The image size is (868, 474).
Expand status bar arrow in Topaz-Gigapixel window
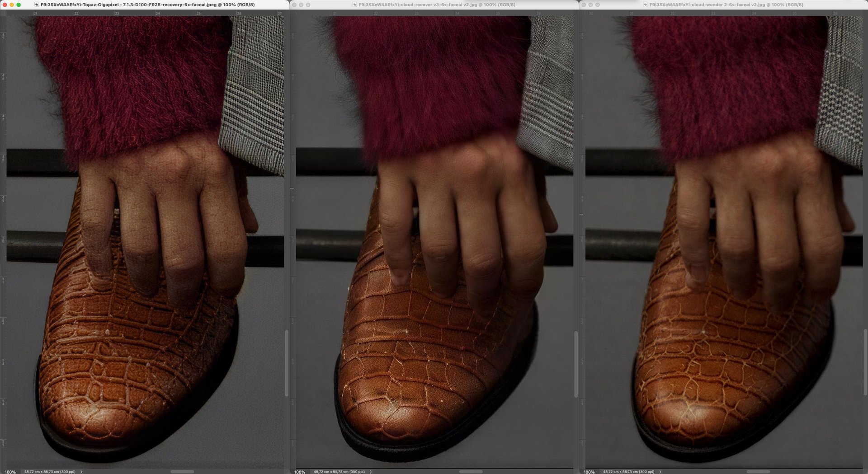point(81,471)
